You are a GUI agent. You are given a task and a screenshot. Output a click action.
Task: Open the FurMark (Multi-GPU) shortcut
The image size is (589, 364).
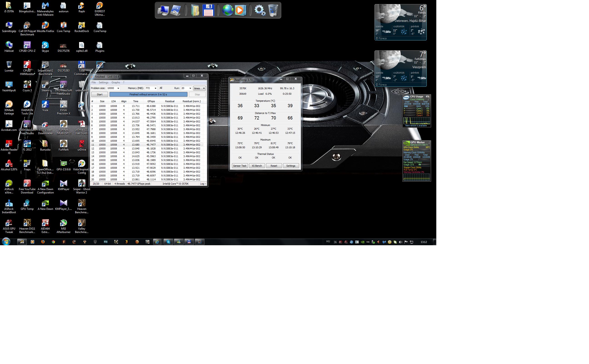[63, 124]
